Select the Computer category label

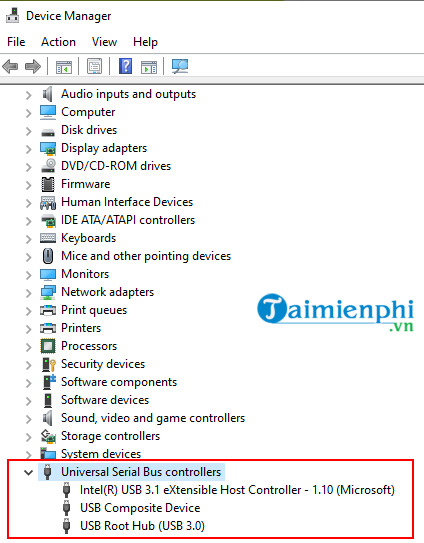click(x=88, y=112)
